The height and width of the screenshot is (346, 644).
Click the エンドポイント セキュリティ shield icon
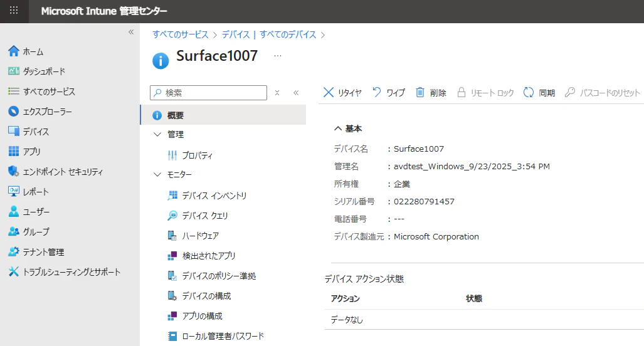pos(14,171)
